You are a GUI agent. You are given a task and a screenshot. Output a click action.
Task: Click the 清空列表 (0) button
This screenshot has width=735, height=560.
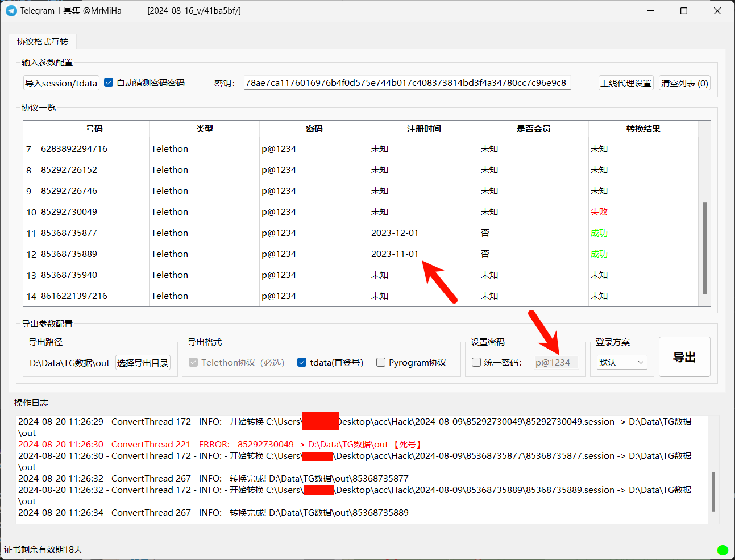click(684, 83)
